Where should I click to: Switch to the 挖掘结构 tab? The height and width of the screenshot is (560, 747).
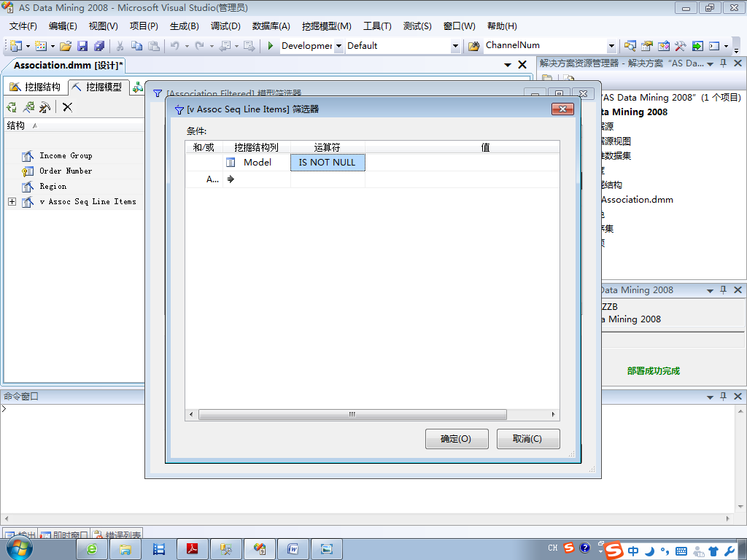[x=36, y=87]
